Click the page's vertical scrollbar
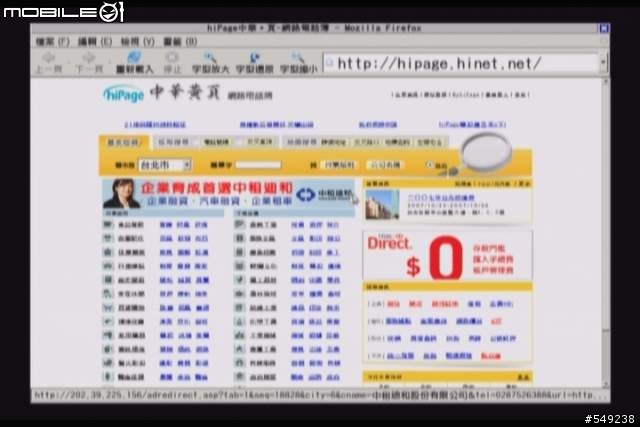The image size is (640, 427). (606, 233)
